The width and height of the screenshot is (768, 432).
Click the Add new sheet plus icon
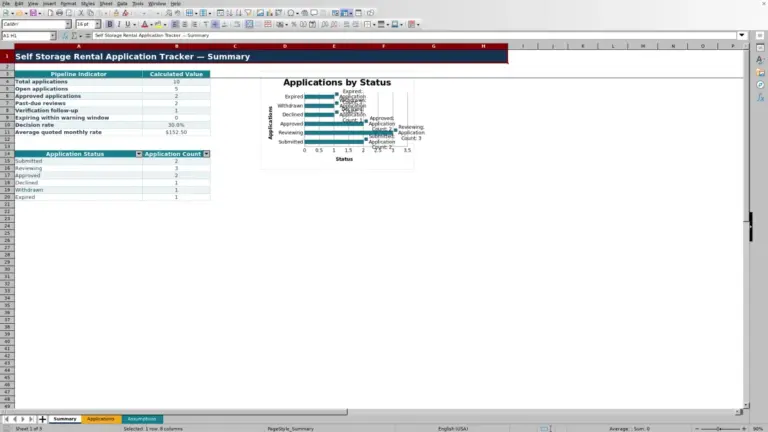pyautogui.click(x=42, y=419)
